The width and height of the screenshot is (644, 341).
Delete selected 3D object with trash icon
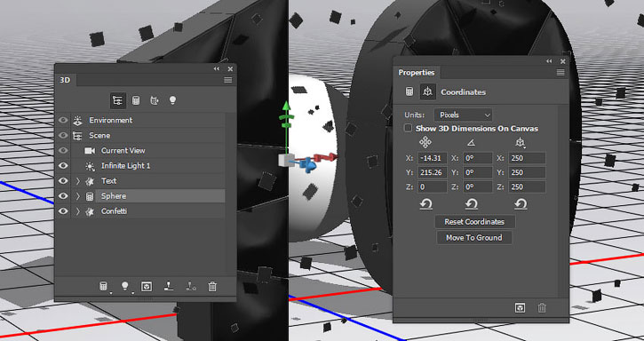[212, 286]
